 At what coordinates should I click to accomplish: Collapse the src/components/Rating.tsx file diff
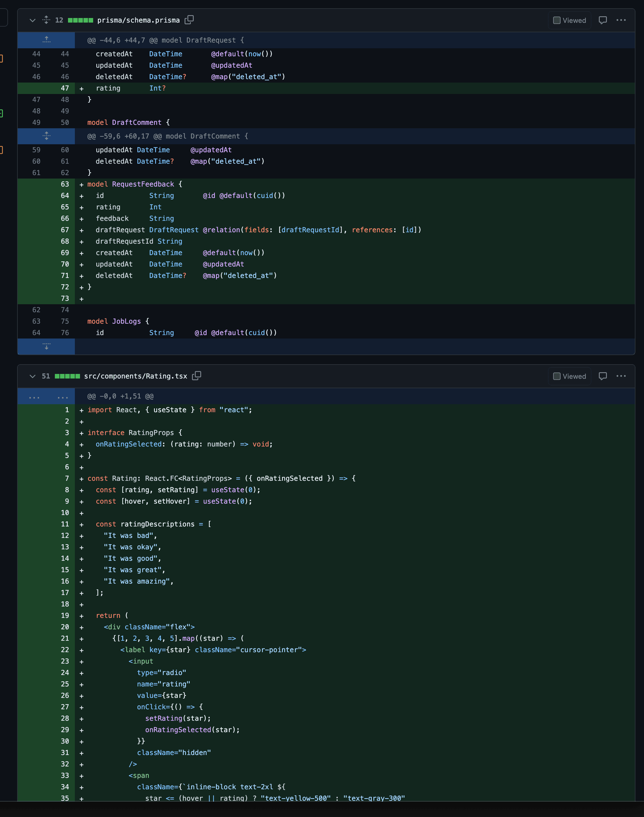point(32,376)
